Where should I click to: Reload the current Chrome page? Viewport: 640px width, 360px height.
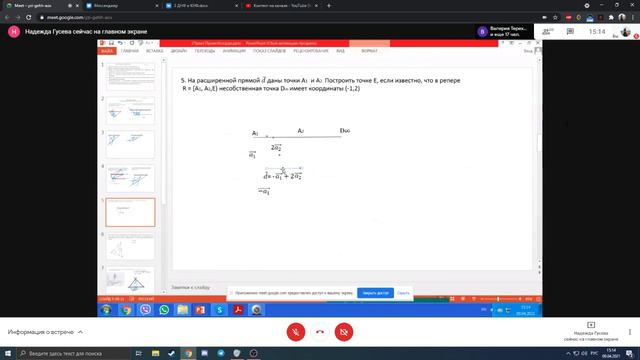coord(29,17)
